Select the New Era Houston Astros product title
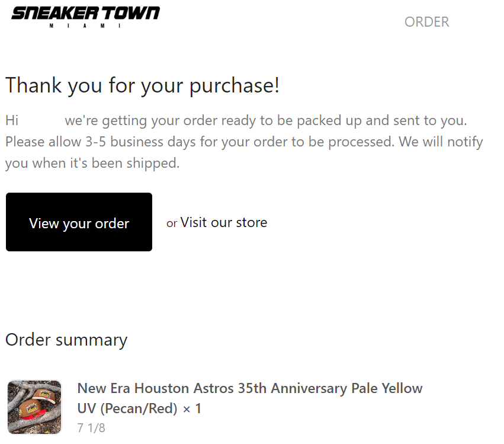The height and width of the screenshot is (444, 504). tap(250, 398)
